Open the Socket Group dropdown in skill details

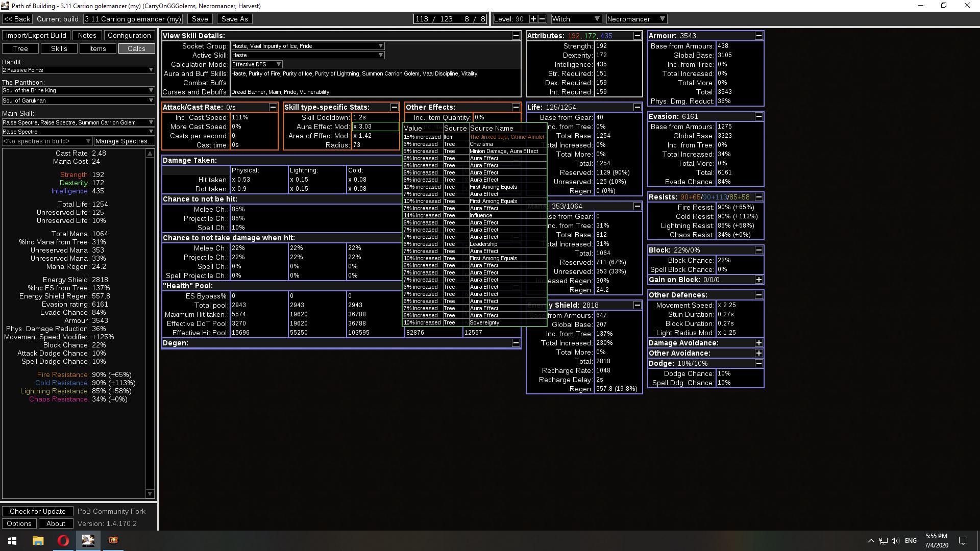tap(308, 46)
